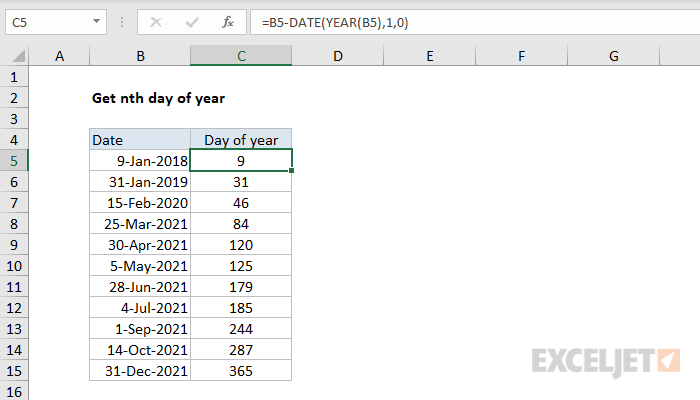Viewport: 700px width, 400px height.
Task: Select row 13 header
Action: 14,329
